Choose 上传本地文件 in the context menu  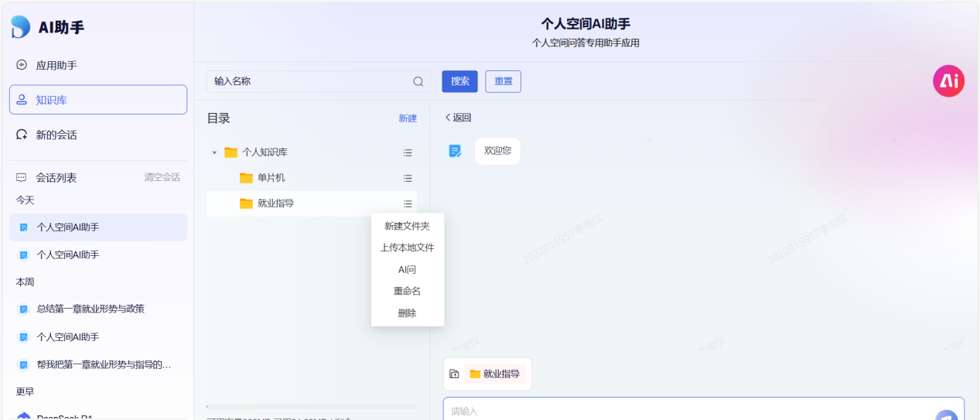point(407,248)
